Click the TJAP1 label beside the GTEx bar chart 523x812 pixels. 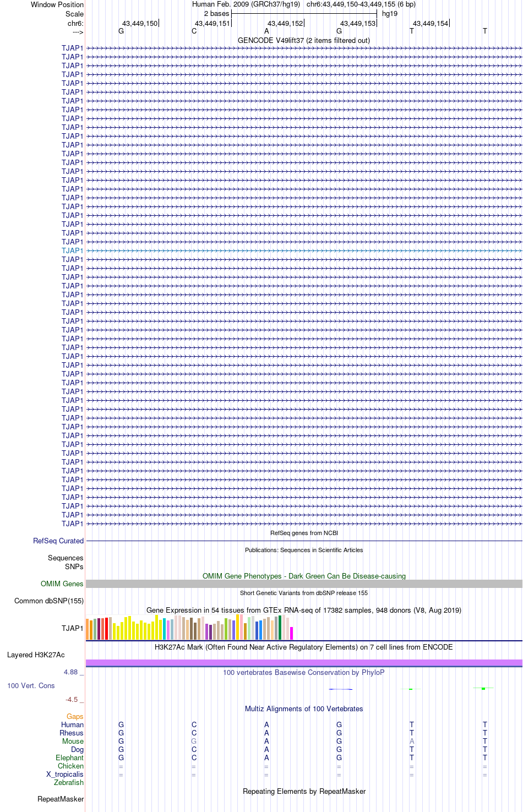[x=73, y=628]
